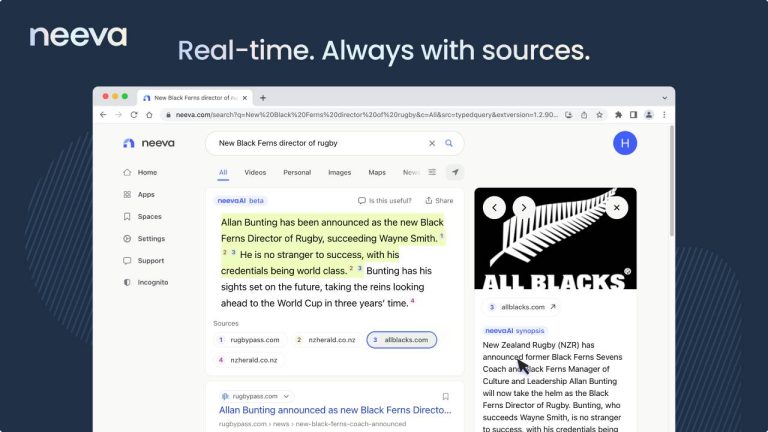
Task: Open source 4 nzherald.co.nz chip
Action: 249,360
